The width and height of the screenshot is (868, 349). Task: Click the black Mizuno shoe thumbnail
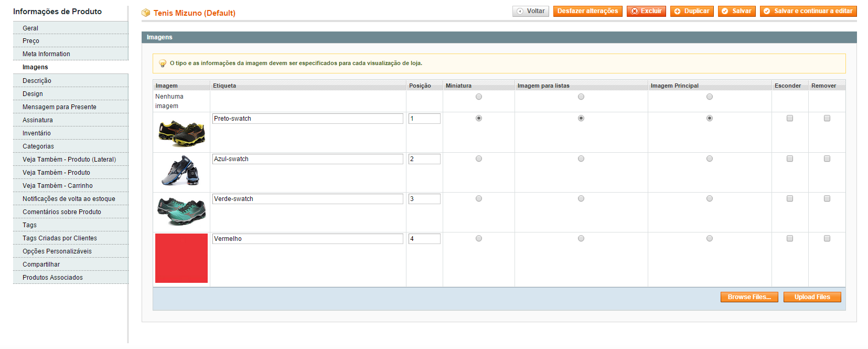click(x=181, y=133)
